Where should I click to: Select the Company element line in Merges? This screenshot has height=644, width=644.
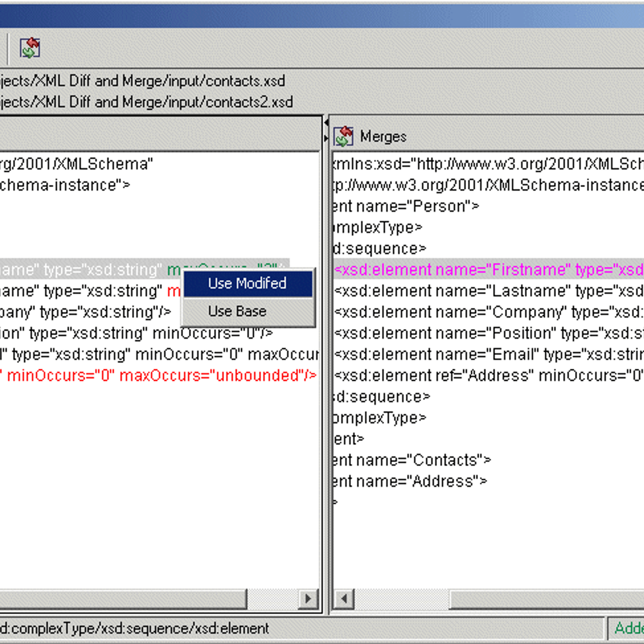pyautogui.click(x=489, y=312)
